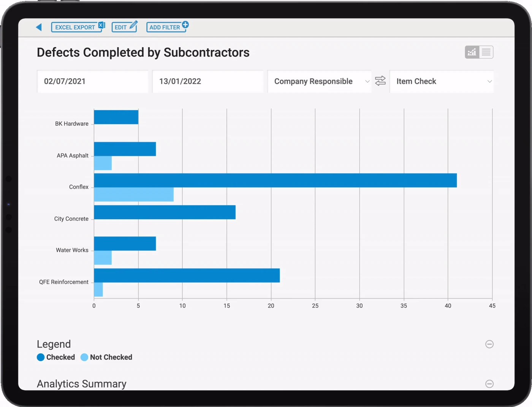This screenshot has height=407, width=532.
Task: Click the QFE Reinforcement Checked bar
Action: point(187,275)
